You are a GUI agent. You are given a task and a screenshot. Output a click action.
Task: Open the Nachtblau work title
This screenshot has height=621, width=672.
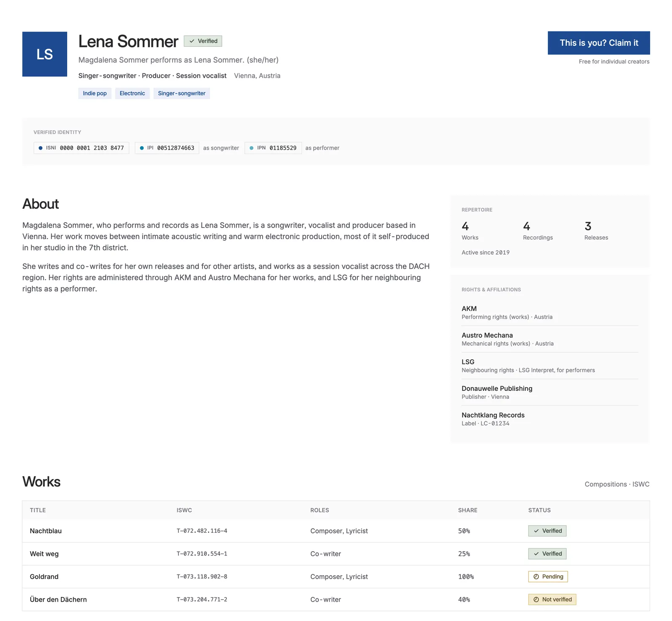[x=46, y=531]
